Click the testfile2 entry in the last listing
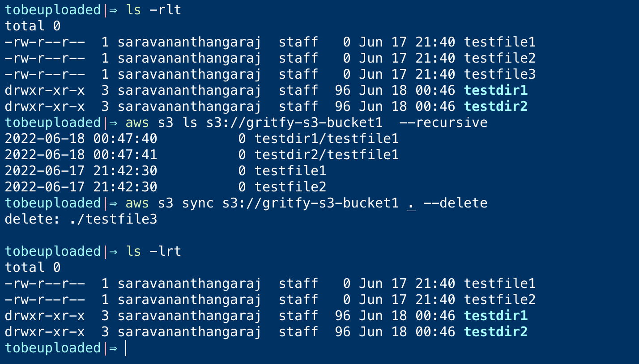 click(500, 300)
